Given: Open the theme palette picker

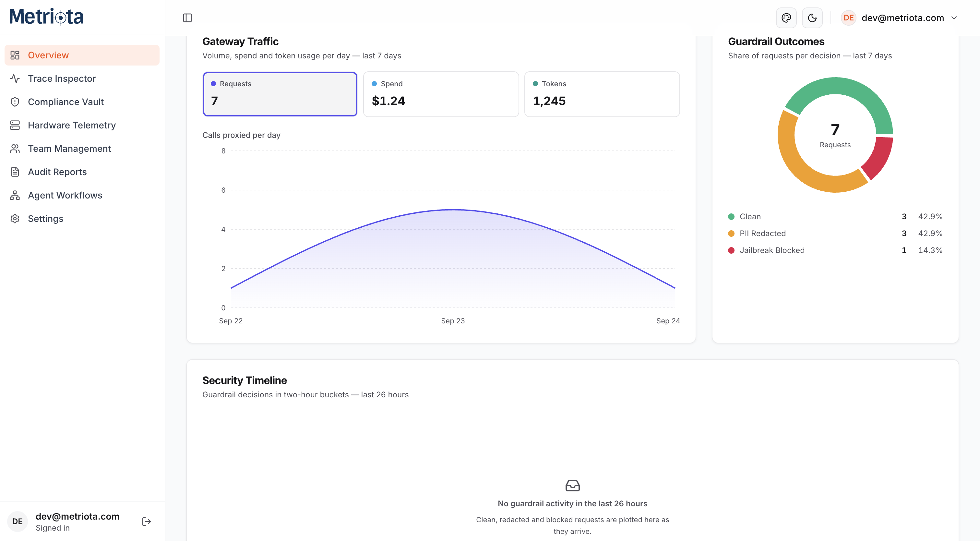Looking at the screenshot, I should (786, 18).
